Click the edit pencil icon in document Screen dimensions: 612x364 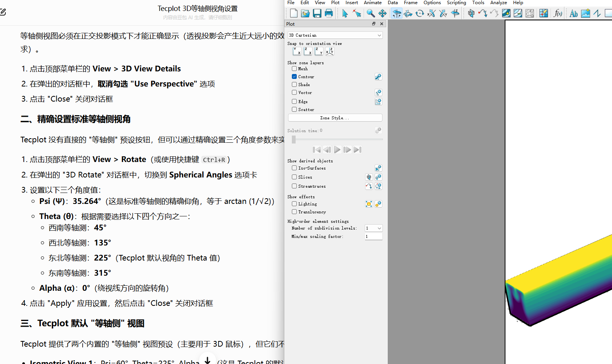coord(3,12)
